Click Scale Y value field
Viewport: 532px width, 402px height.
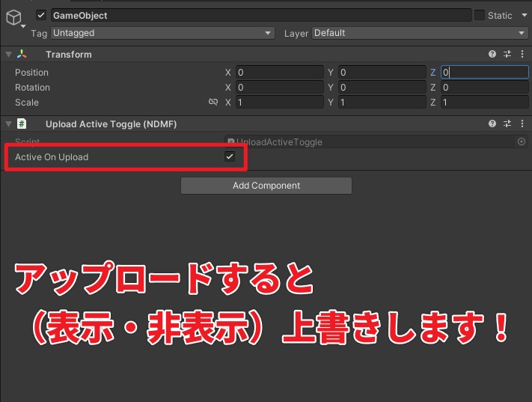[382, 103]
